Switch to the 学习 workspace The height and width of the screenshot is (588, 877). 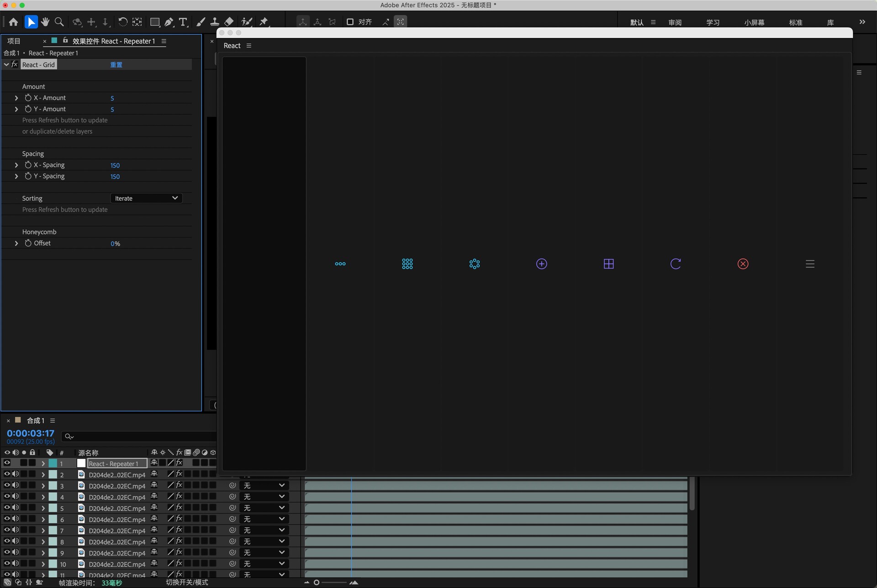(713, 22)
